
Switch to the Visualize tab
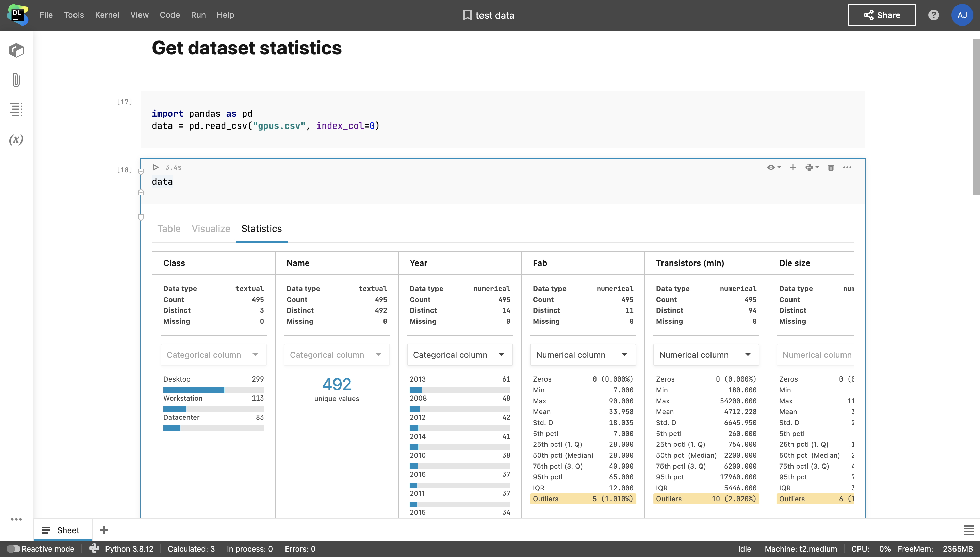coord(211,229)
